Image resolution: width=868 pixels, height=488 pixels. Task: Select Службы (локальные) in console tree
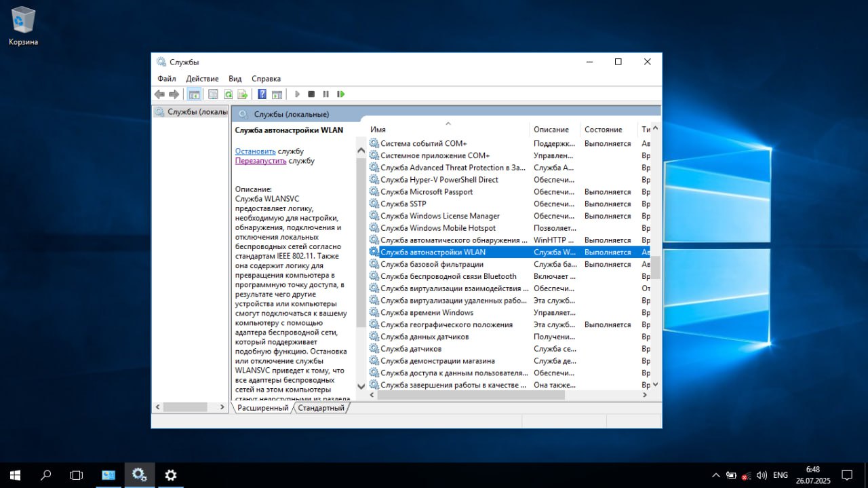(x=191, y=112)
